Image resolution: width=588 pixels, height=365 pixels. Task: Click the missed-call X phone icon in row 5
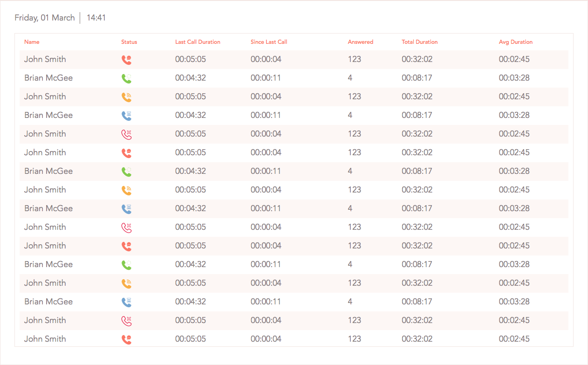tap(126, 134)
